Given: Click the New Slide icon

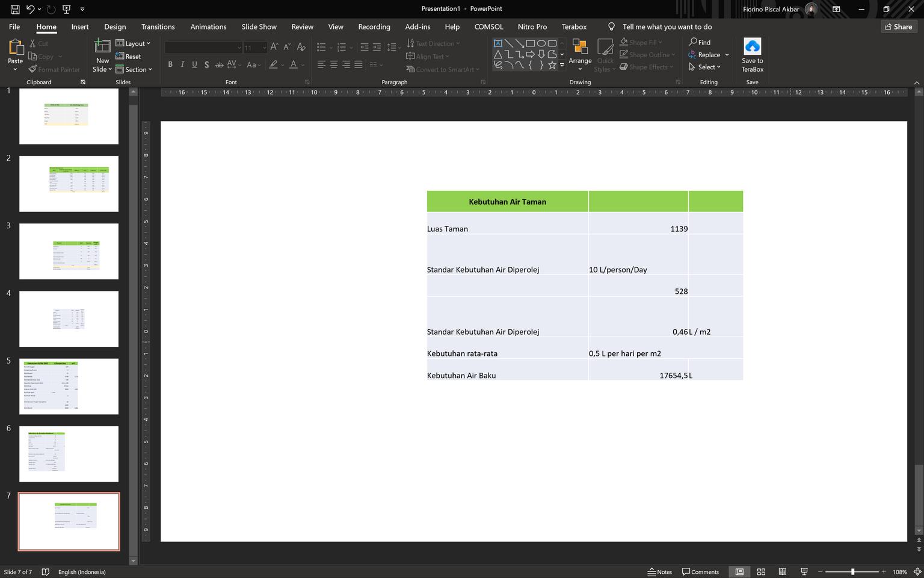Looking at the screenshot, I should [x=102, y=47].
